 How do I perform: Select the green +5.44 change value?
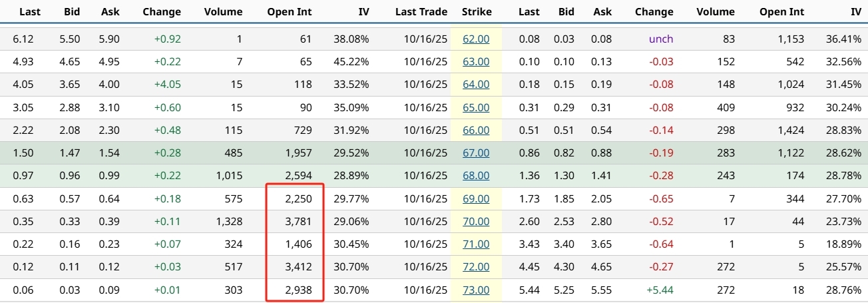[x=659, y=290]
